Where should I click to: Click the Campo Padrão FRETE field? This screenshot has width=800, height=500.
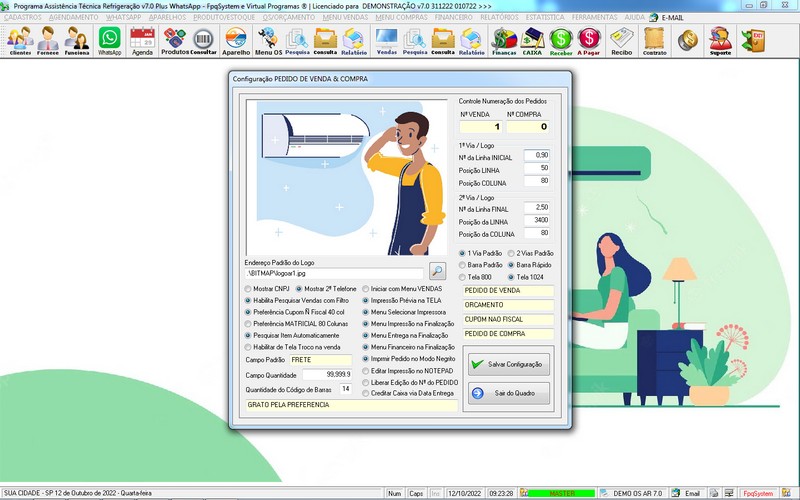tap(321, 360)
